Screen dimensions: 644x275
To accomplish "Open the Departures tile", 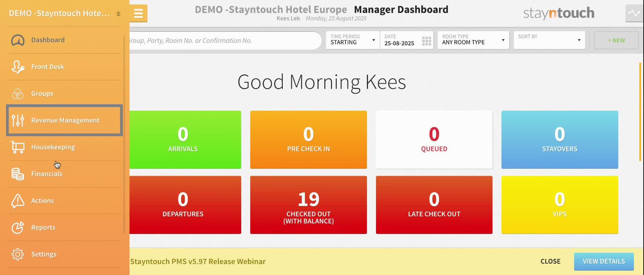I will 185,205.
